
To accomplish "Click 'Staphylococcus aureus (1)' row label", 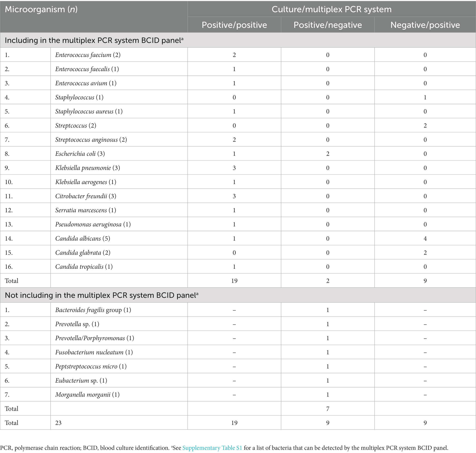I will [x=89, y=112].
